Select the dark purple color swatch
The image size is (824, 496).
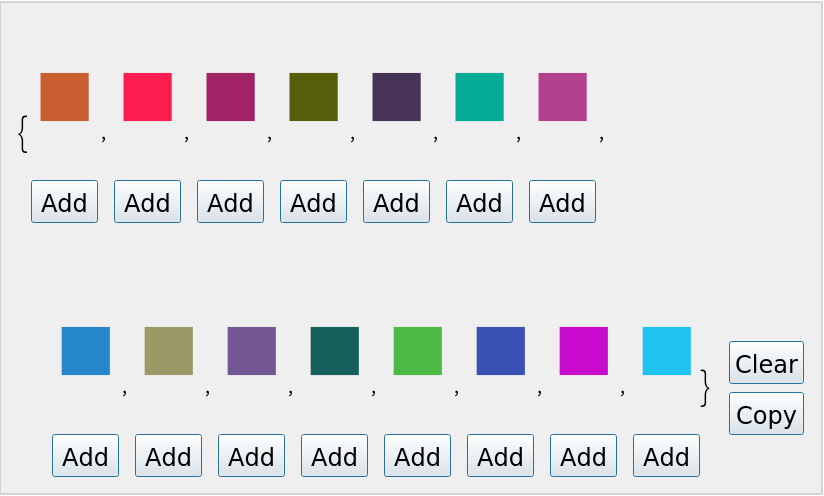tap(396, 97)
